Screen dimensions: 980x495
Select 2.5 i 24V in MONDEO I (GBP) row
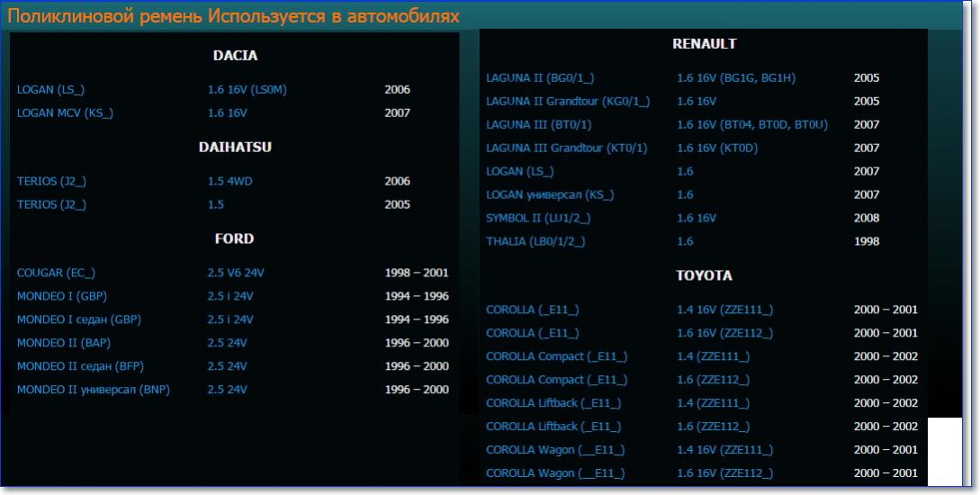pos(230,295)
